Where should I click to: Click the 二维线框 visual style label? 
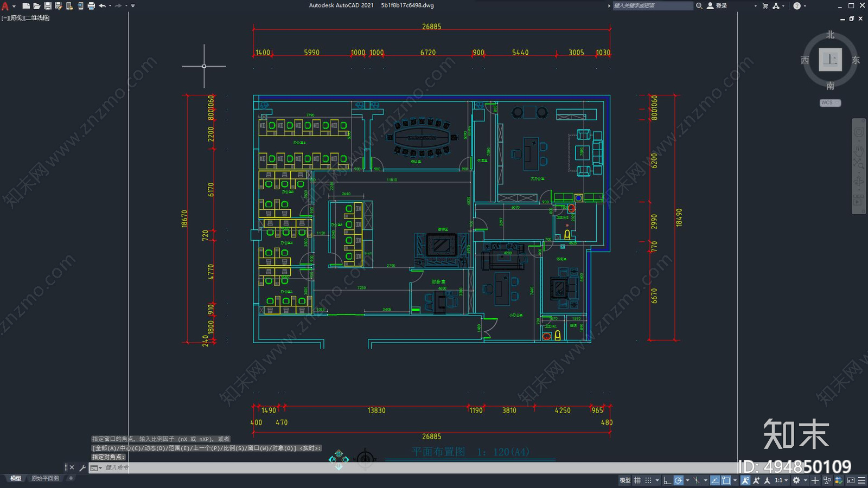[x=37, y=18]
